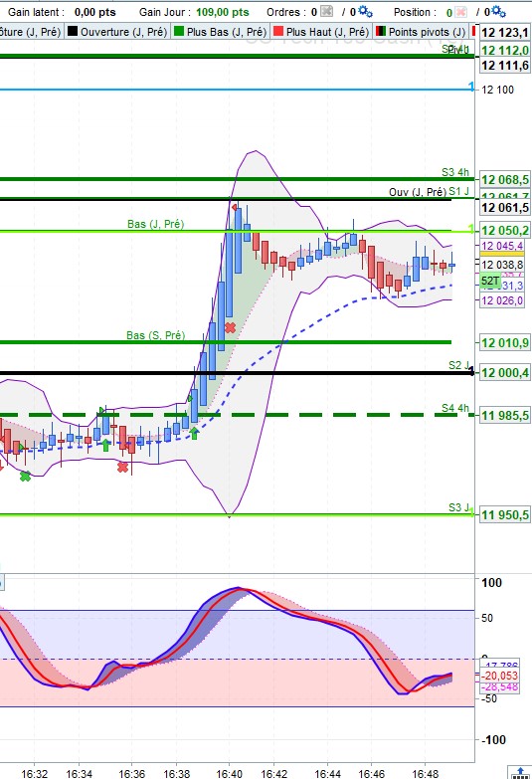
Task: Click the red X marker on the rally candles
Action: click(230, 328)
